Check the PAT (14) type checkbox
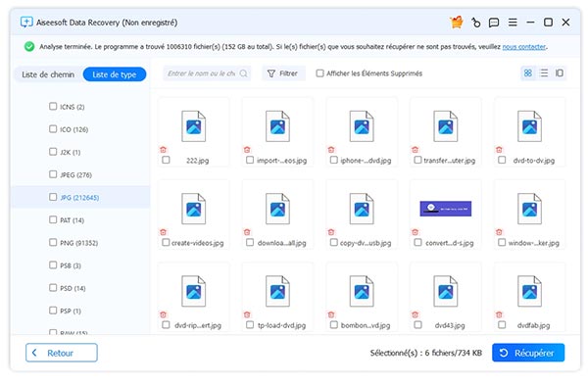This screenshot has height=384, width=588. coord(53,219)
